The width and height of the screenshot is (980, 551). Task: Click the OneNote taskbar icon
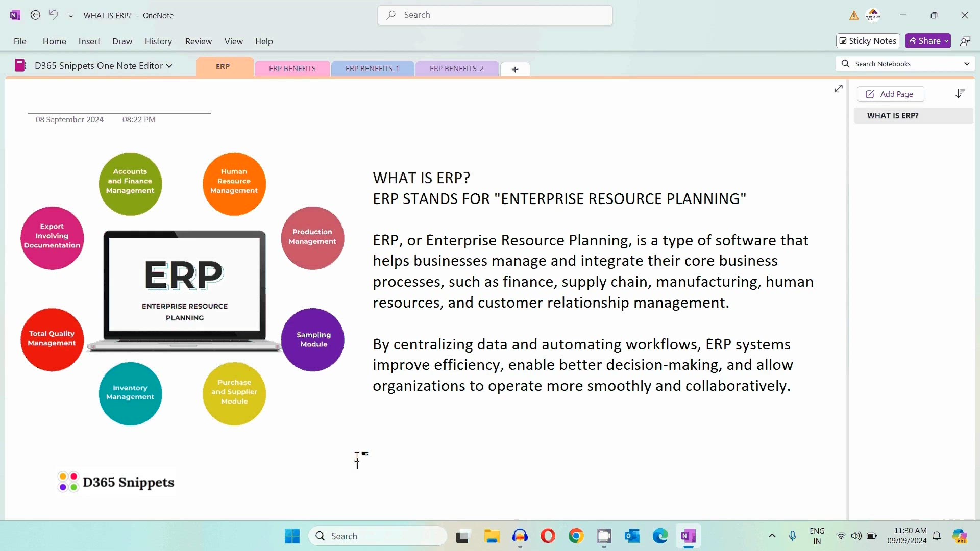tap(688, 536)
